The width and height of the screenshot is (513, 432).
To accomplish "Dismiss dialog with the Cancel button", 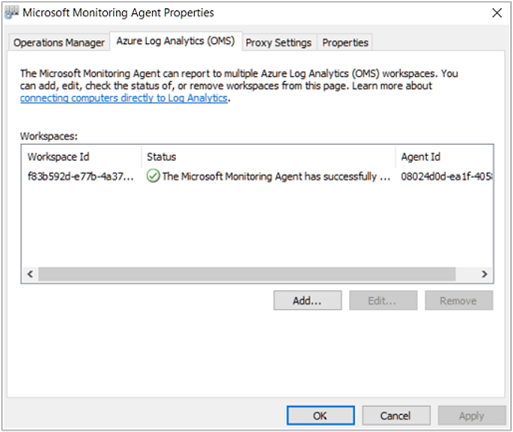I will [x=396, y=416].
